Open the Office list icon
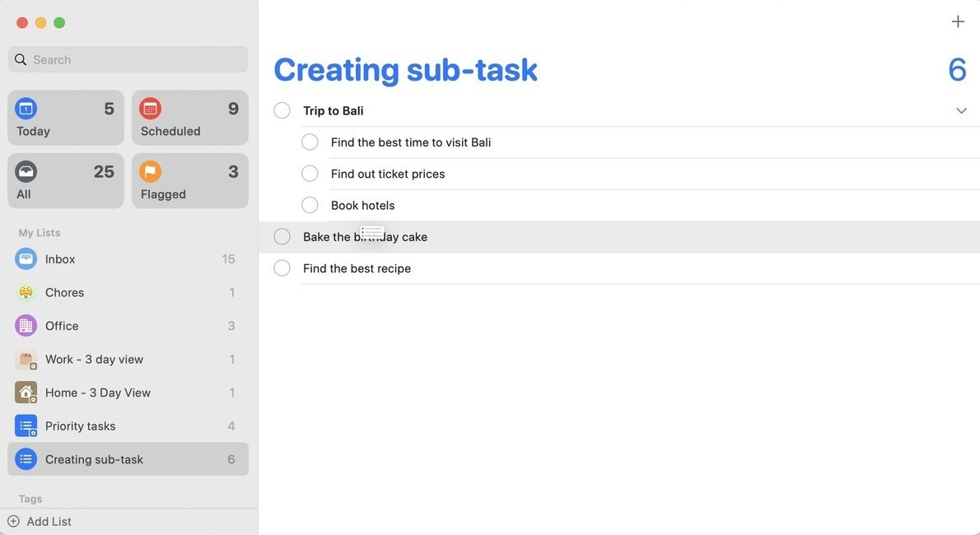This screenshot has width=980, height=535. (25, 325)
